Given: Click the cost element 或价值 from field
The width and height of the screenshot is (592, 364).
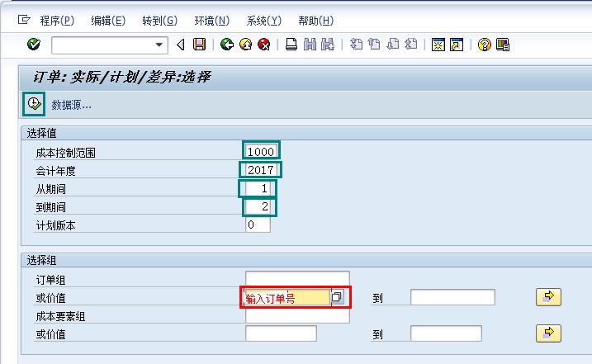Looking at the screenshot, I should point(281,333).
